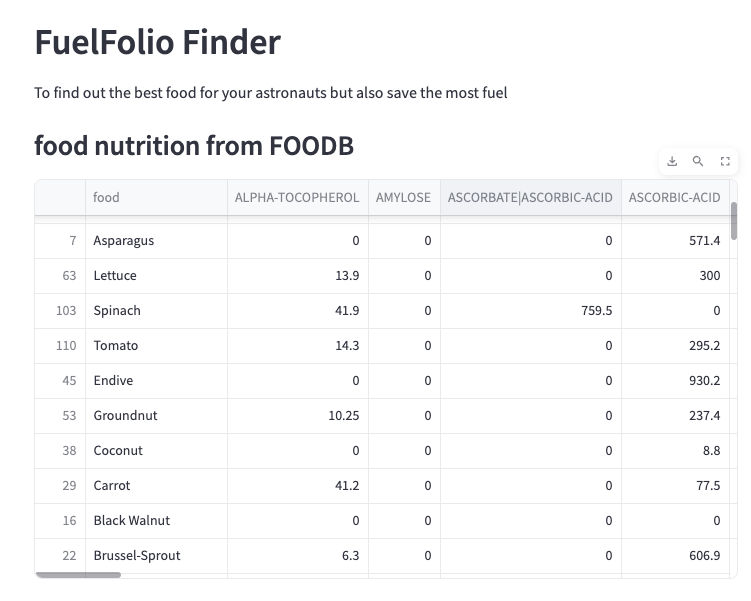The height and width of the screenshot is (601, 751).
Task: Click the ASCORBIC-ACID column header
Action: point(674,197)
